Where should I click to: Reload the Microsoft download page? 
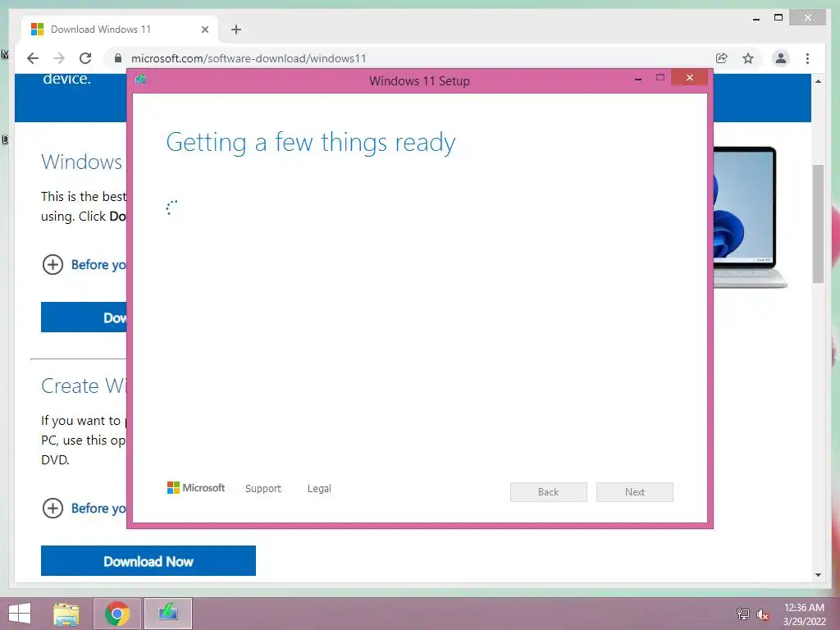85,58
